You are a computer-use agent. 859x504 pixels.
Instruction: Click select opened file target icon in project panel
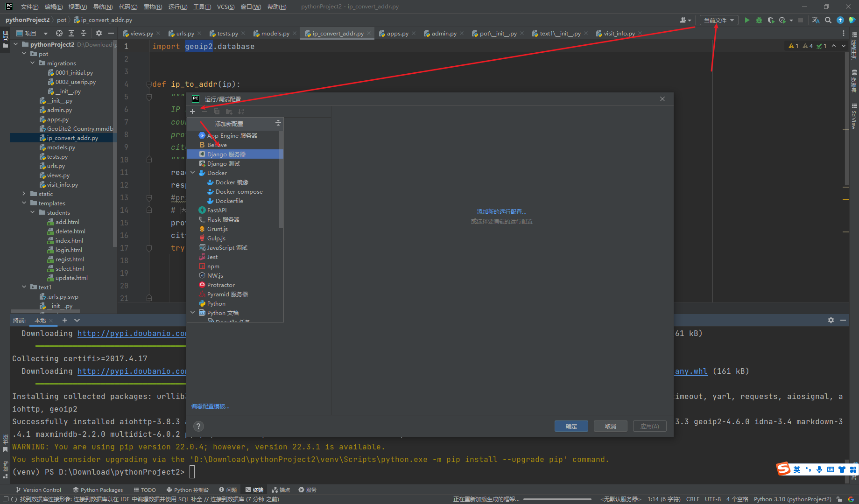(59, 33)
